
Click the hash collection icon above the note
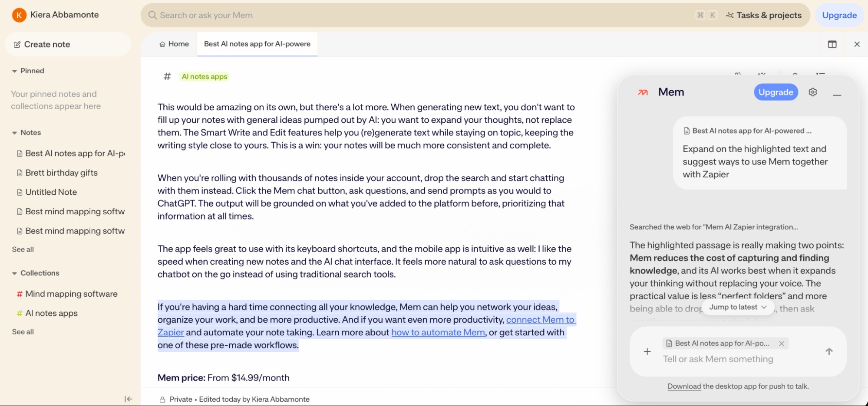pyautogui.click(x=167, y=77)
